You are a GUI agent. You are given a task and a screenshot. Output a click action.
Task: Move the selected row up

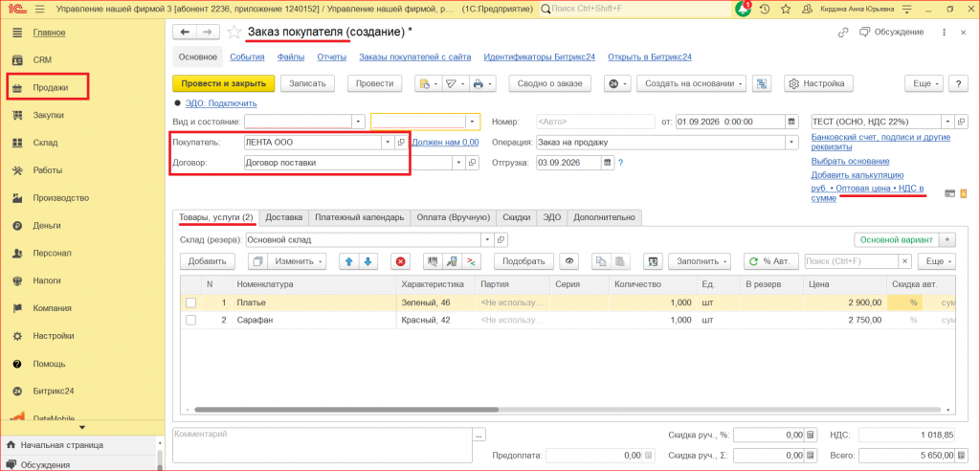(x=349, y=260)
